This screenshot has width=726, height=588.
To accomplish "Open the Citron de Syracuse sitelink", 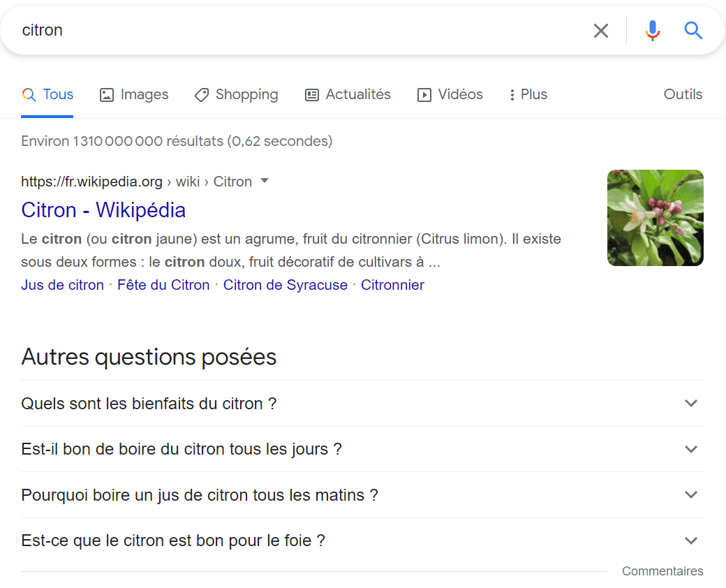I will pos(286,285).
